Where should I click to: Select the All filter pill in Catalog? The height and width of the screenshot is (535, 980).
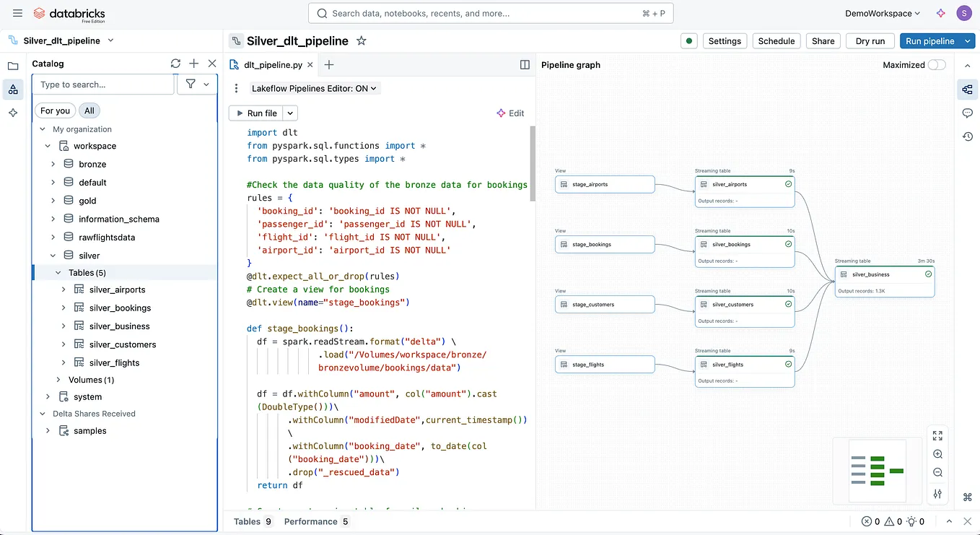click(89, 110)
